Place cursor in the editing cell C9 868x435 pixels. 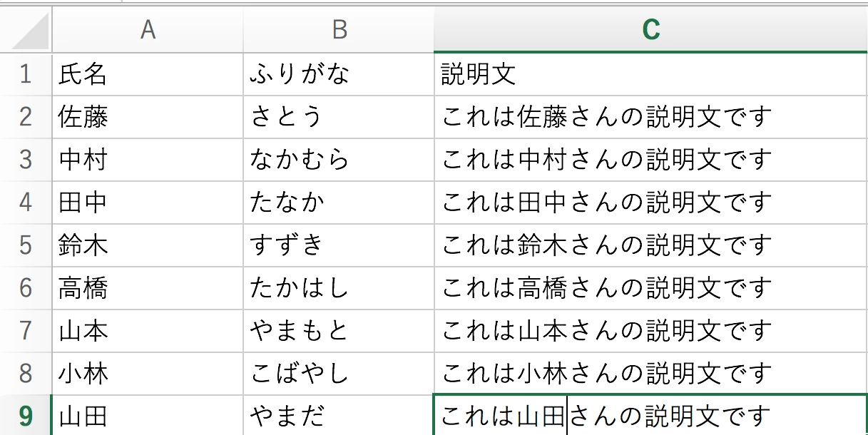pyautogui.click(x=650, y=416)
